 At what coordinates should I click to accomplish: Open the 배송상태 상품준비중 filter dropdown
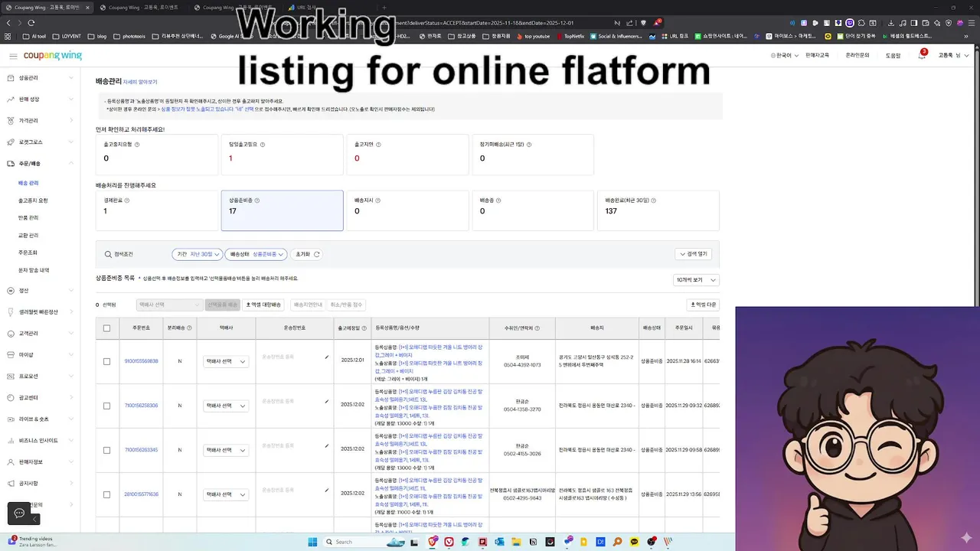(256, 254)
